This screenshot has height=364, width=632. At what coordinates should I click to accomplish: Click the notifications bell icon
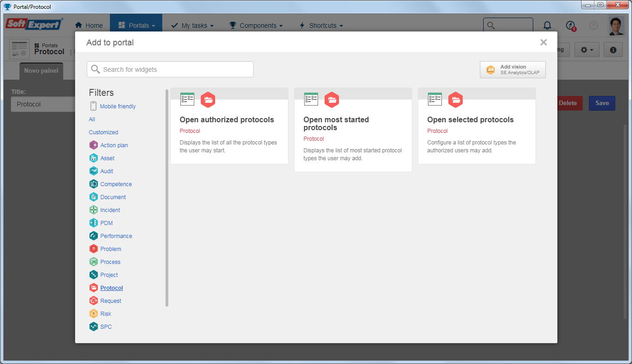(547, 25)
